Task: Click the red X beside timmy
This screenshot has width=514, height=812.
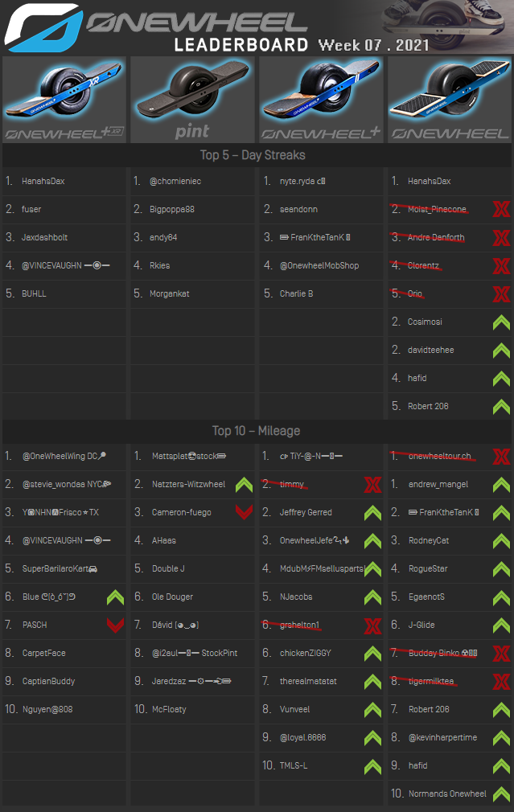Action: [x=372, y=485]
